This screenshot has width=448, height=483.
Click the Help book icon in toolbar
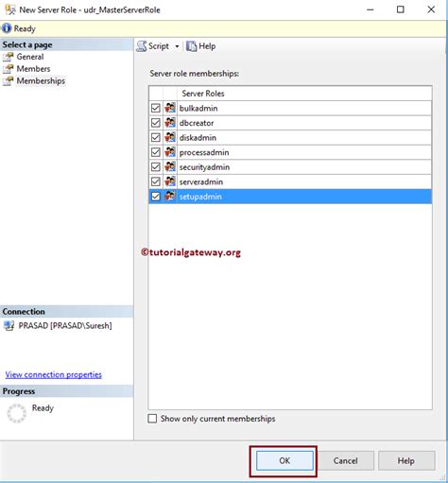click(191, 46)
